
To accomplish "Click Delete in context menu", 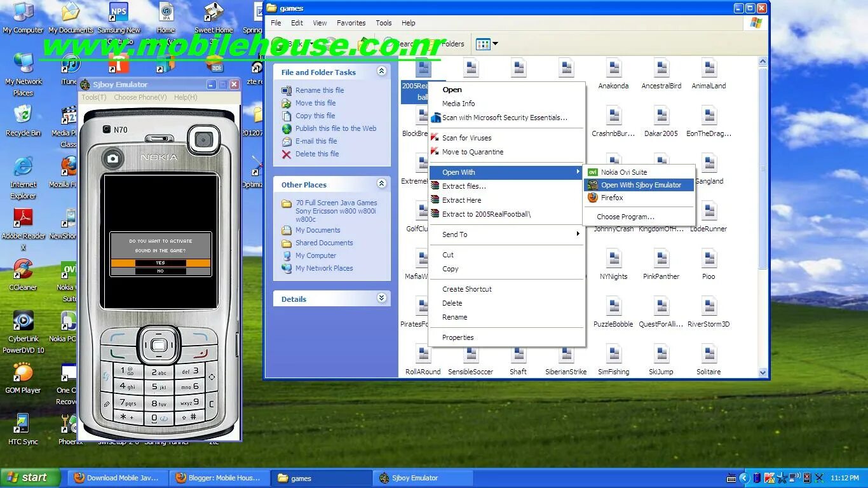I will (x=506, y=303).
